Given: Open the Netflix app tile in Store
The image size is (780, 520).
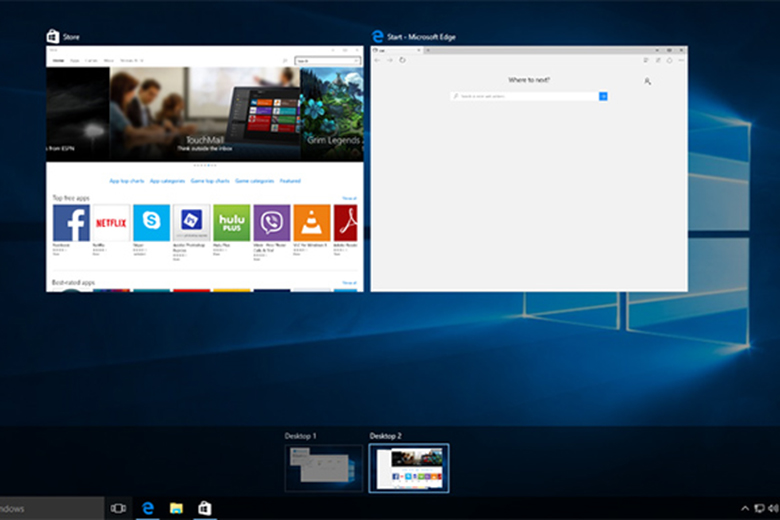Looking at the screenshot, I should (x=111, y=223).
